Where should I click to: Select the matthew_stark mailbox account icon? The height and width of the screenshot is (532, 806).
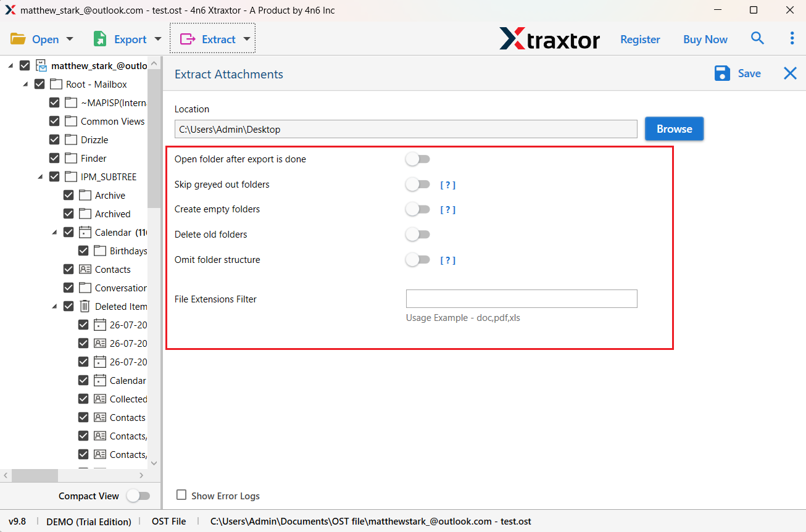(x=41, y=65)
